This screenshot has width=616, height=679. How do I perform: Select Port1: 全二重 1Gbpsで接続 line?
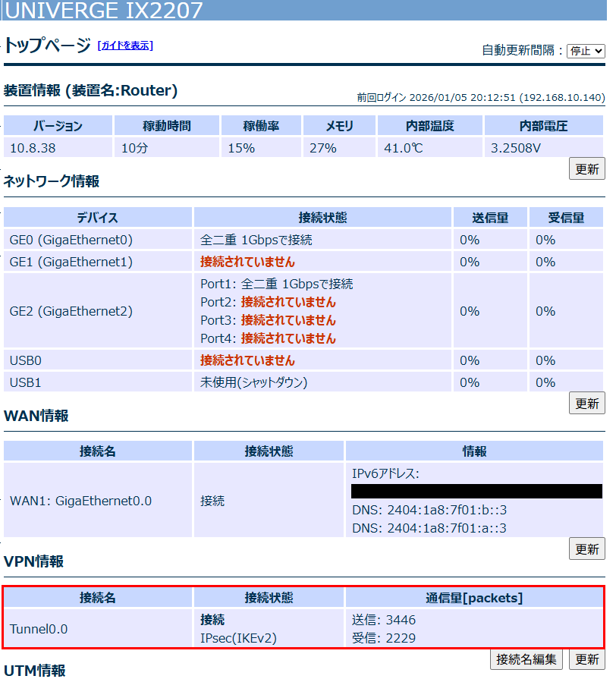[x=277, y=284]
